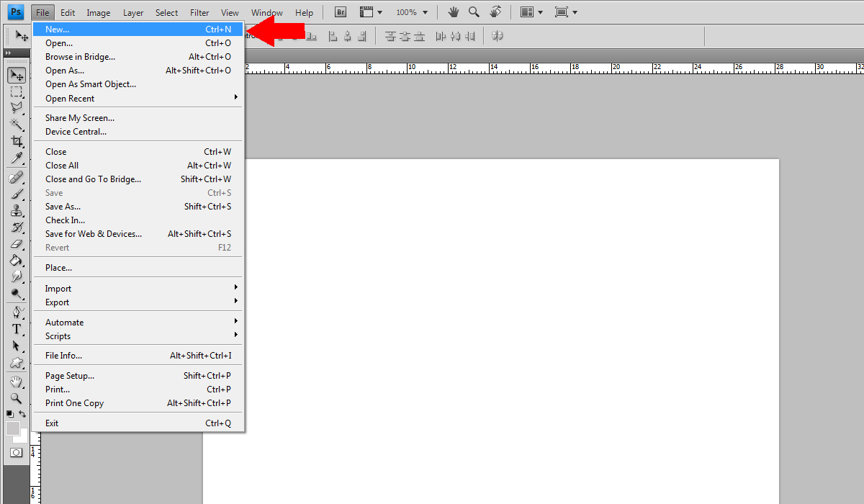
Task: Open the Filter menu
Action: click(x=199, y=12)
